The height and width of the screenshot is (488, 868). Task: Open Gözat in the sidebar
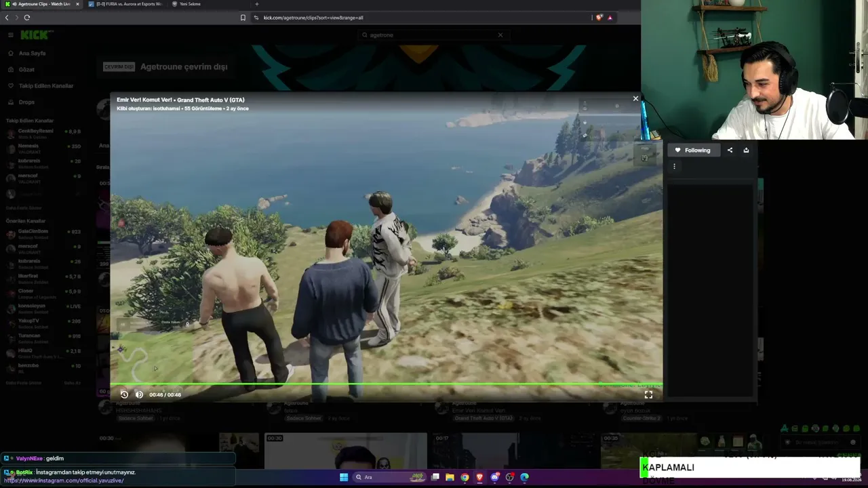pyautogui.click(x=22, y=70)
